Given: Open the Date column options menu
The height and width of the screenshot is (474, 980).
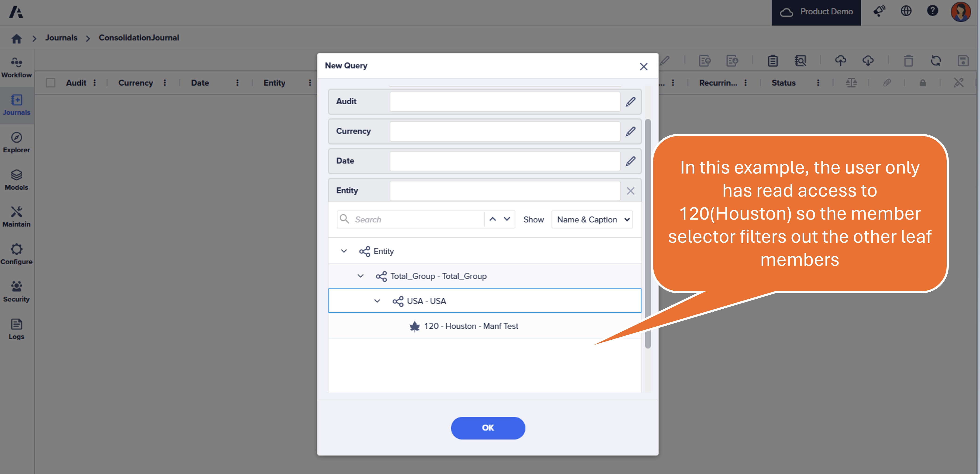Looking at the screenshot, I should [x=237, y=82].
